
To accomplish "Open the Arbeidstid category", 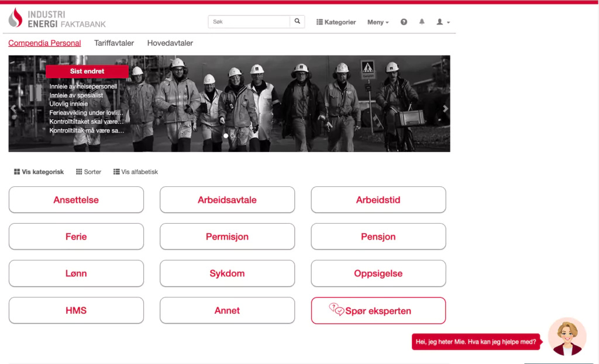I will tap(378, 200).
